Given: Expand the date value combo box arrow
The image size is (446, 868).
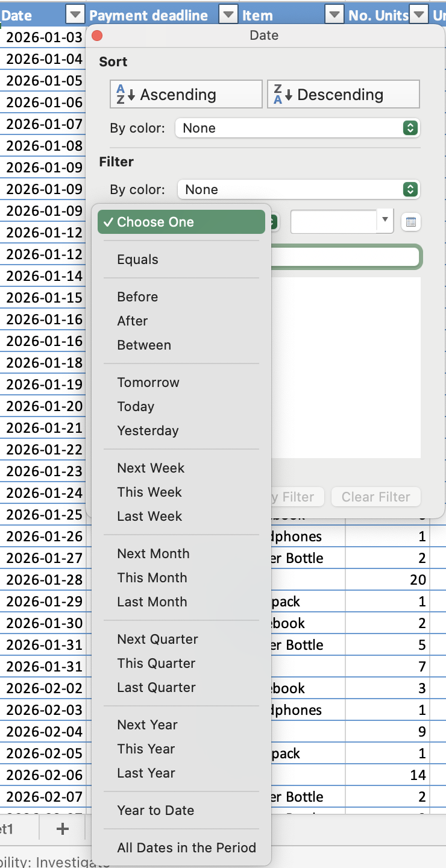Looking at the screenshot, I should (385, 221).
